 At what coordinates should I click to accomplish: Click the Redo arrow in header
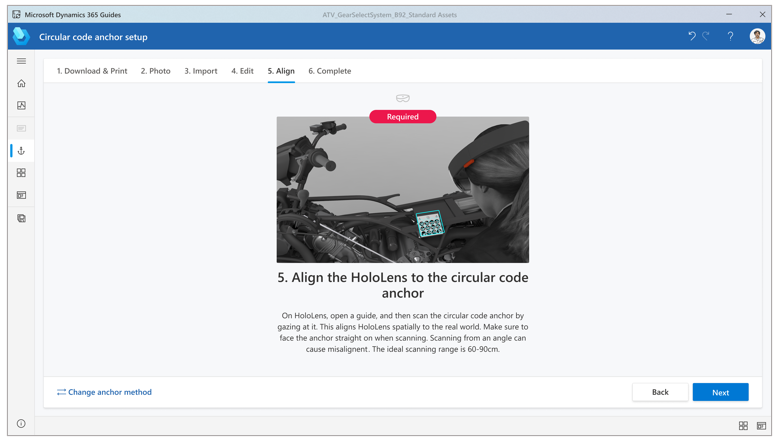tap(705, 36)
